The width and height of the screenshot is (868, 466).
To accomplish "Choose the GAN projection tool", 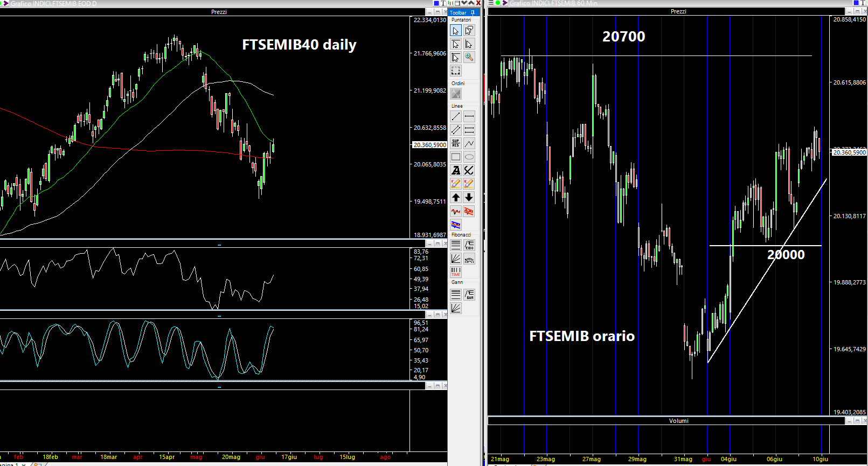I will [469, 295].
